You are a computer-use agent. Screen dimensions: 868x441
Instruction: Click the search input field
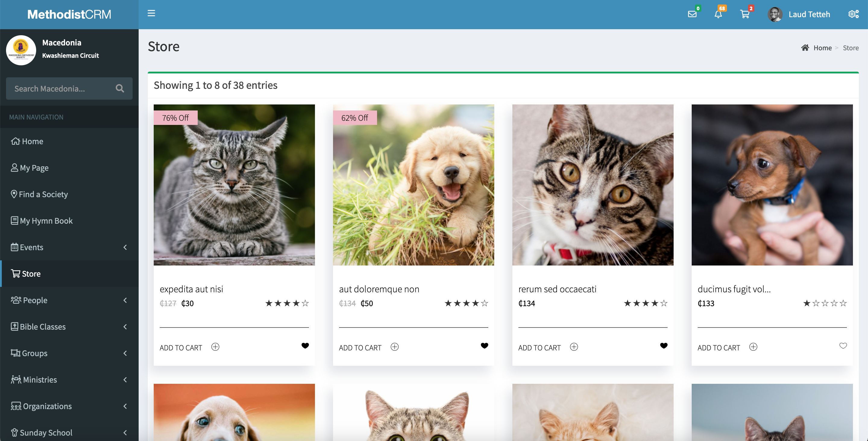coord(68,88)
